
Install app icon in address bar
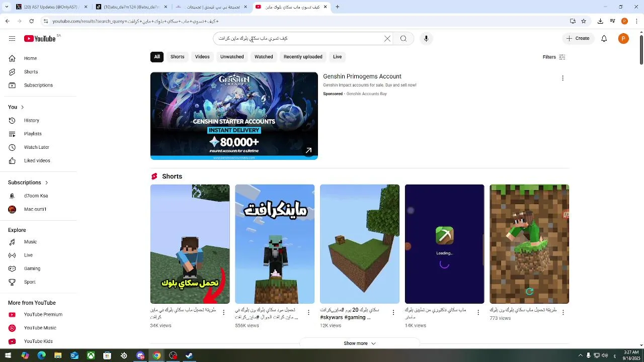click(x=573, y=21)
